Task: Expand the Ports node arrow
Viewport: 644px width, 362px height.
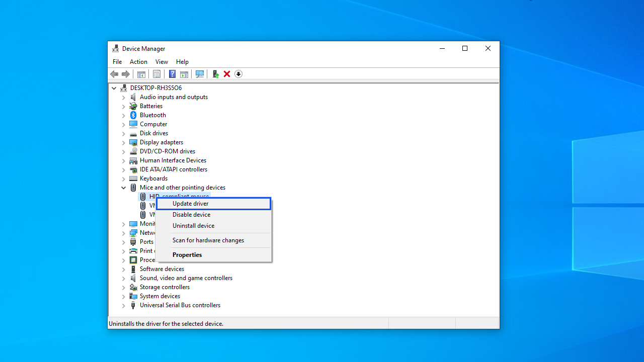Action: click(124, 242)
